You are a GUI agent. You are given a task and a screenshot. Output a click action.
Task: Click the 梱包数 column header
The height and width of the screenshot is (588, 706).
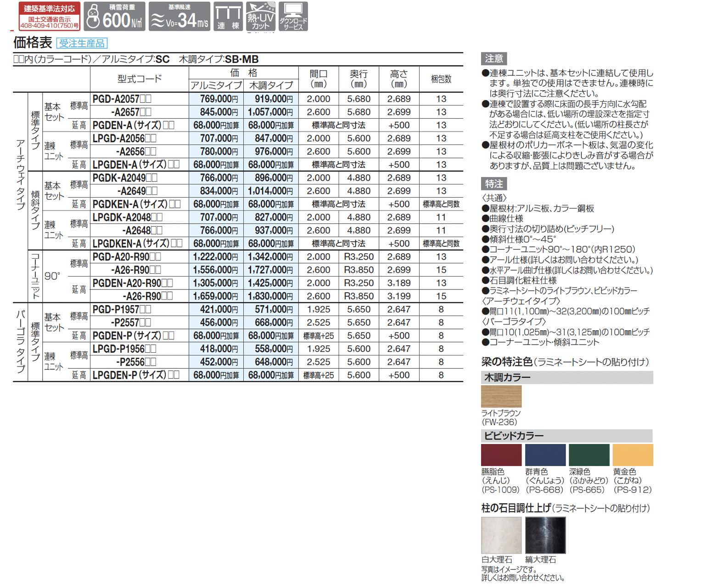[441, 79]
